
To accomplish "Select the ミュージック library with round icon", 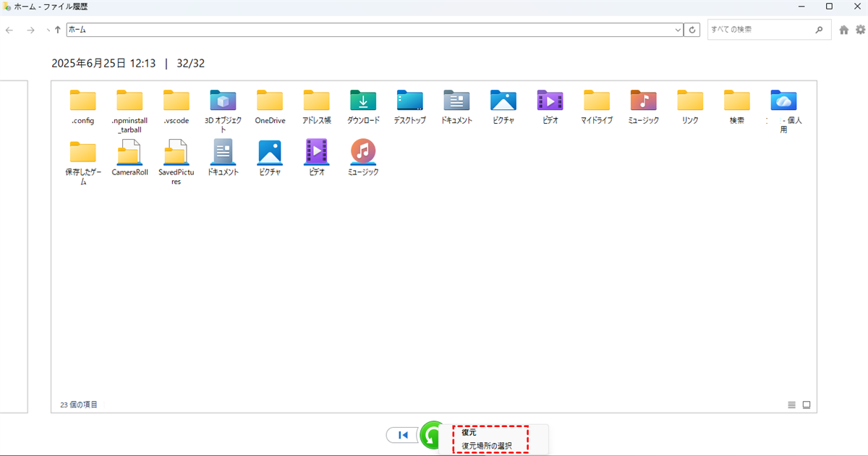I will (362, 159).
